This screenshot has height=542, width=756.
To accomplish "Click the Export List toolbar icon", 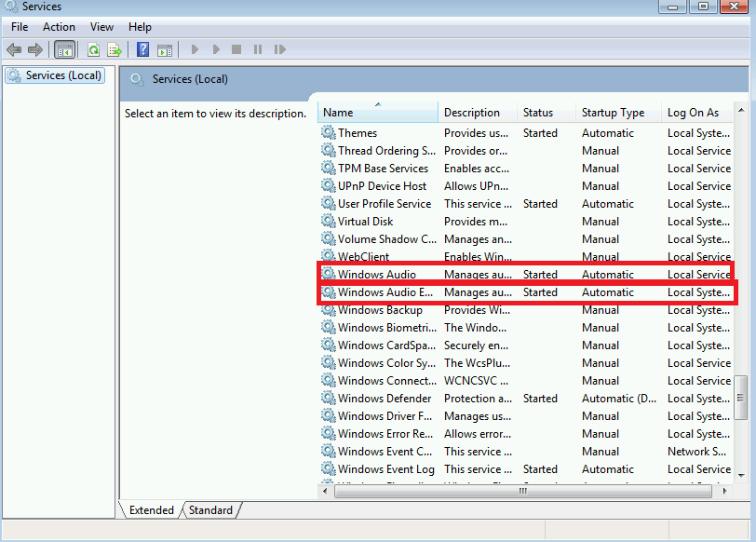I will tap(115, 49).
